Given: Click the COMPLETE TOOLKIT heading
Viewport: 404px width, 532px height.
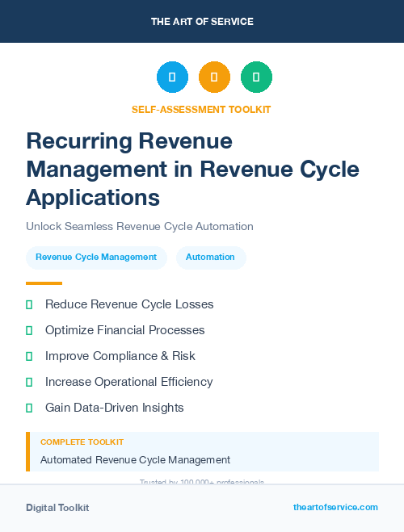Looking at the screenshot, I should 82,442.
